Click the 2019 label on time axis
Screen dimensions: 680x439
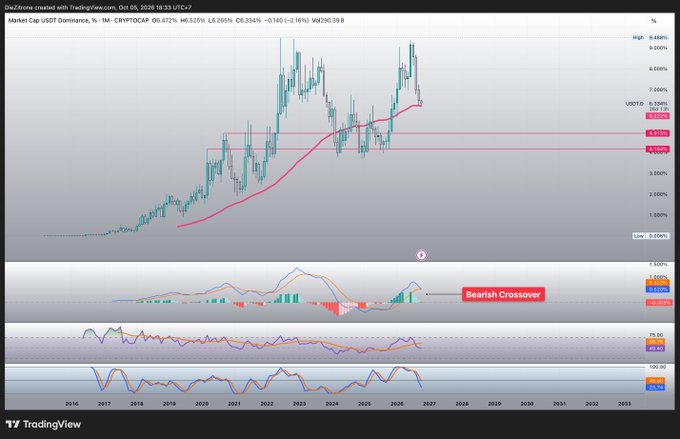pyautogui.click(x=169, y=404)
